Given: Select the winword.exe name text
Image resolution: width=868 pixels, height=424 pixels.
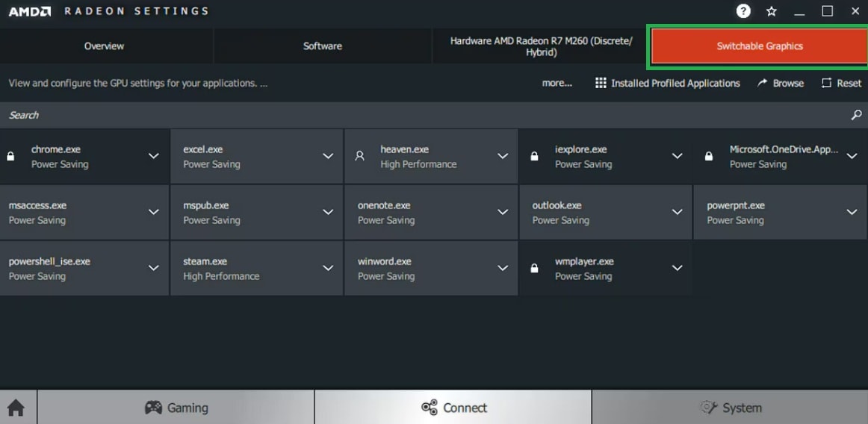Looking at the screenshot, I should point(384,261).
